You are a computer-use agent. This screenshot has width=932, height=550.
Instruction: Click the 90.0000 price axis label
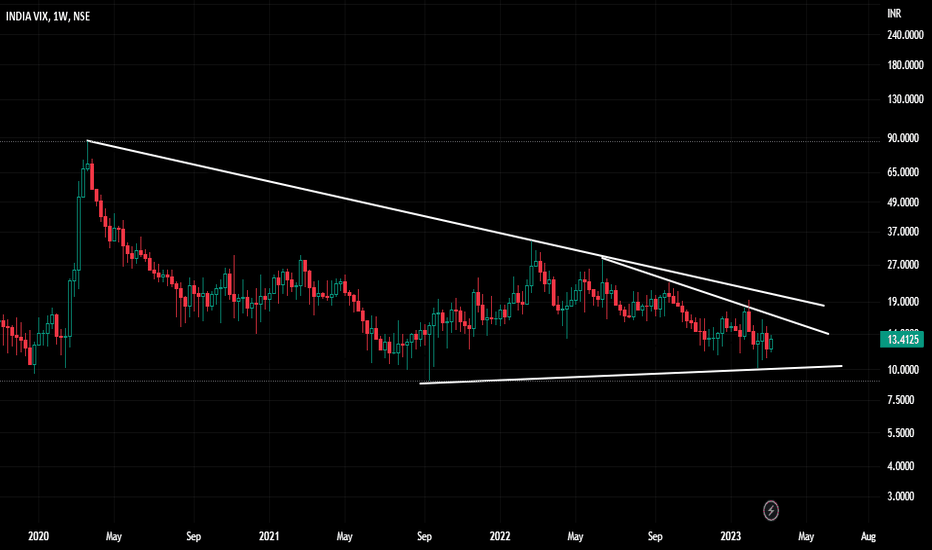point(903,138)
